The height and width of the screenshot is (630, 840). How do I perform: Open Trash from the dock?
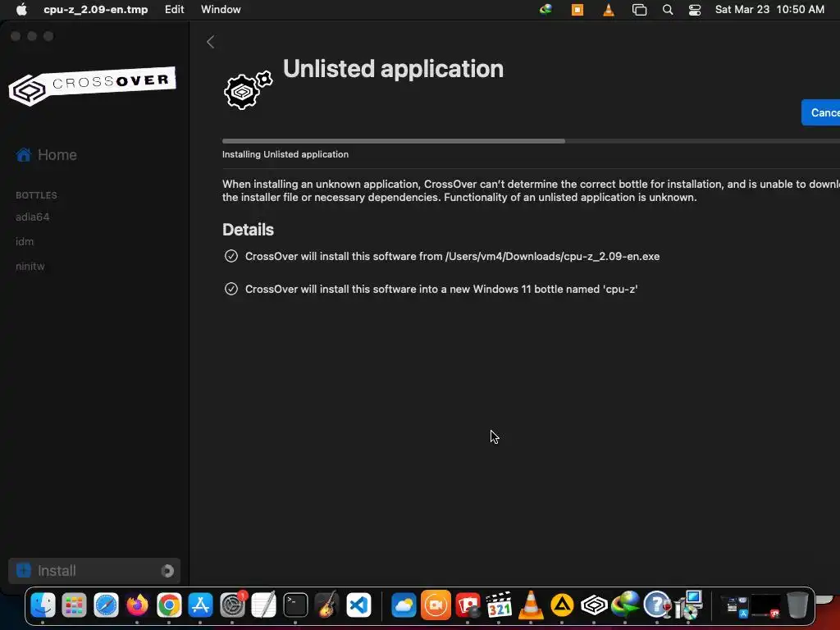(x=797, y=605)
